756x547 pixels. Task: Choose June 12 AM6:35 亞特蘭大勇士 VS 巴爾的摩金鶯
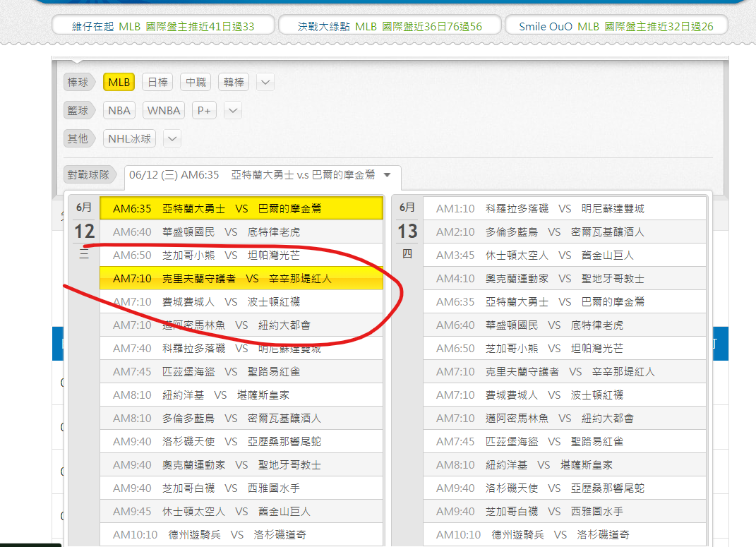241,209
